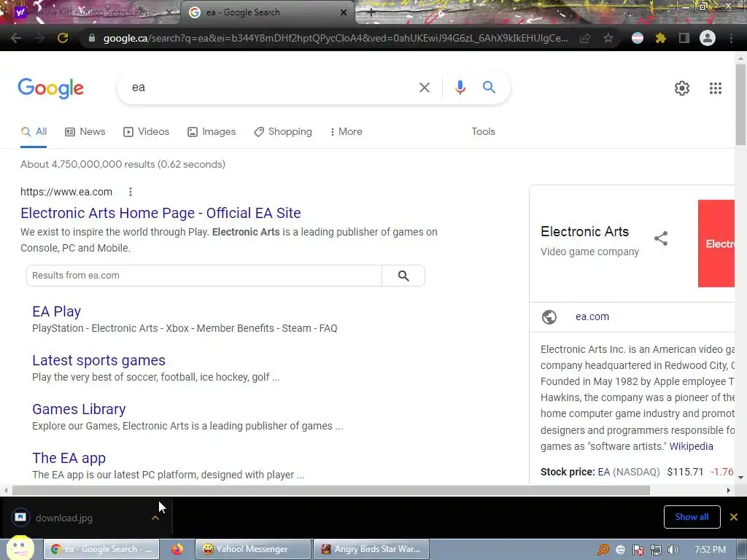Click the Google logo
Viewport: 747px width, 560px height.
pyautogui.click(x=50, y=88)
